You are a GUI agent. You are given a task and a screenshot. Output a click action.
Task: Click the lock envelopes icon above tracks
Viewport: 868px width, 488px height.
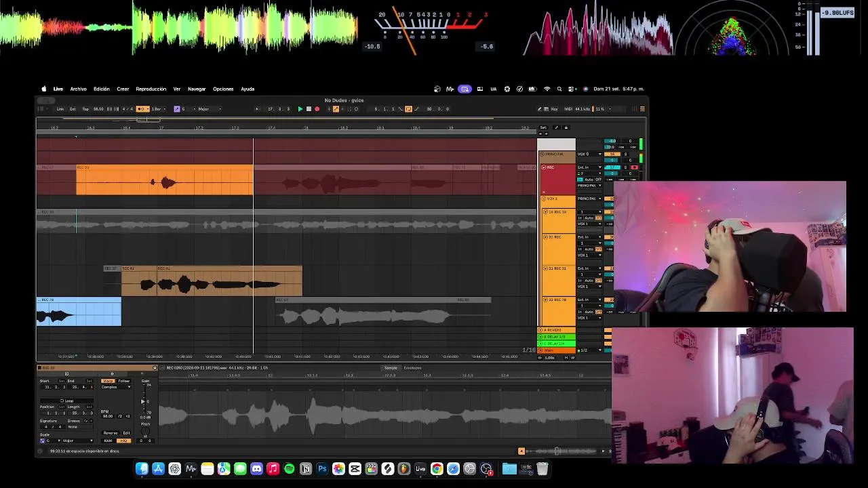(566, 127)
